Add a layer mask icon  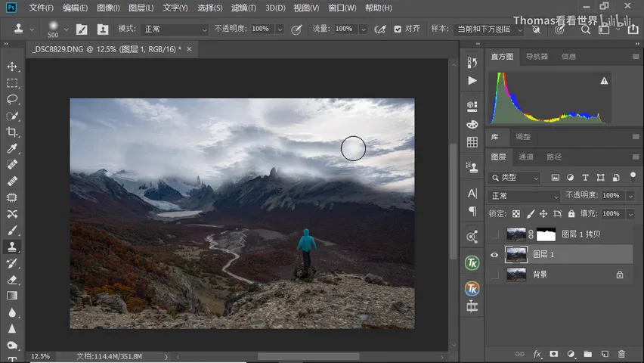554,354
